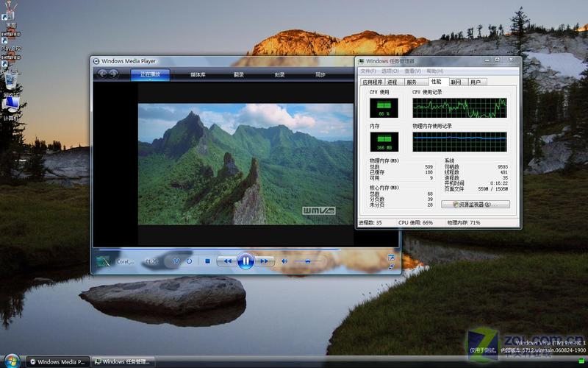Click the now-playing album art thumbnail
This screenshot has width=588, height=368.
click(103, 261)
